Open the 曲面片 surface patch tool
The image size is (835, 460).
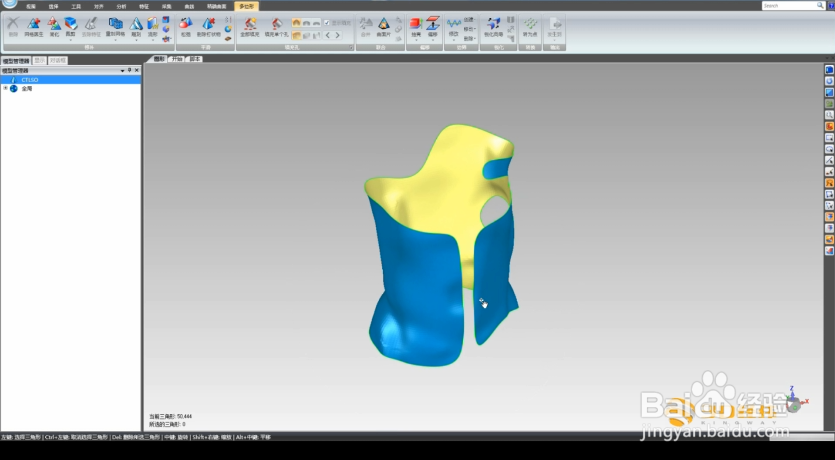pos(383,27)
